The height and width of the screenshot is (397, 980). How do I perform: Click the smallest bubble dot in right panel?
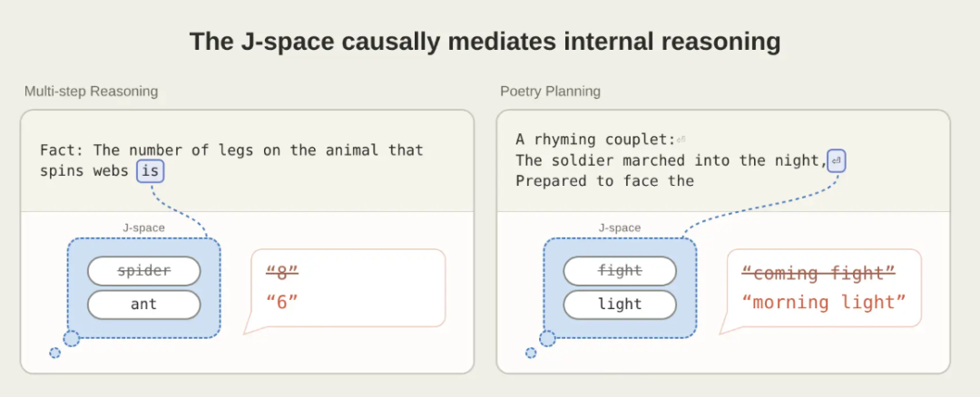coord(531,353)
